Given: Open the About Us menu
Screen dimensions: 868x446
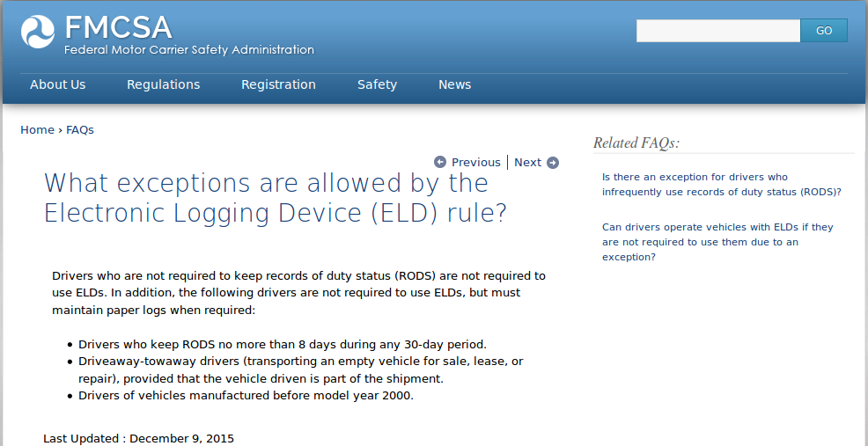Looking at the screenshot, I should (58, 84).
